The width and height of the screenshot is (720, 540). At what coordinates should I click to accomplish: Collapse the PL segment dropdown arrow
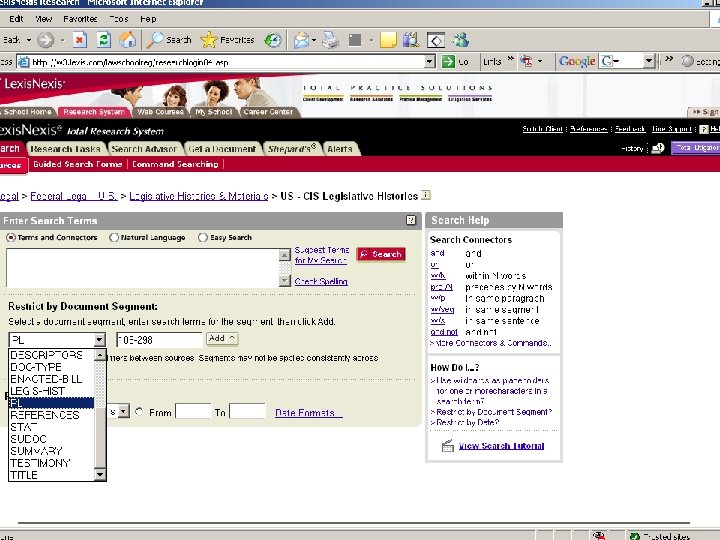click(99, 340)
